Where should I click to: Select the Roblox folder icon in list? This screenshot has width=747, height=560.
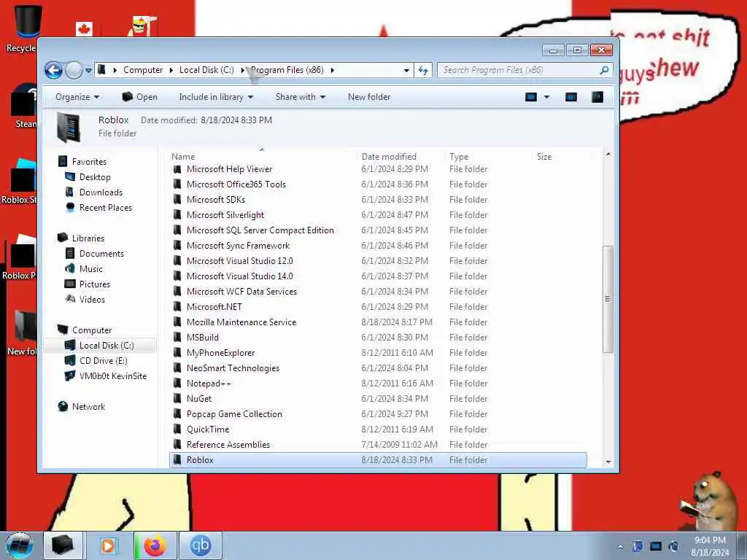(x=177, y=460)
